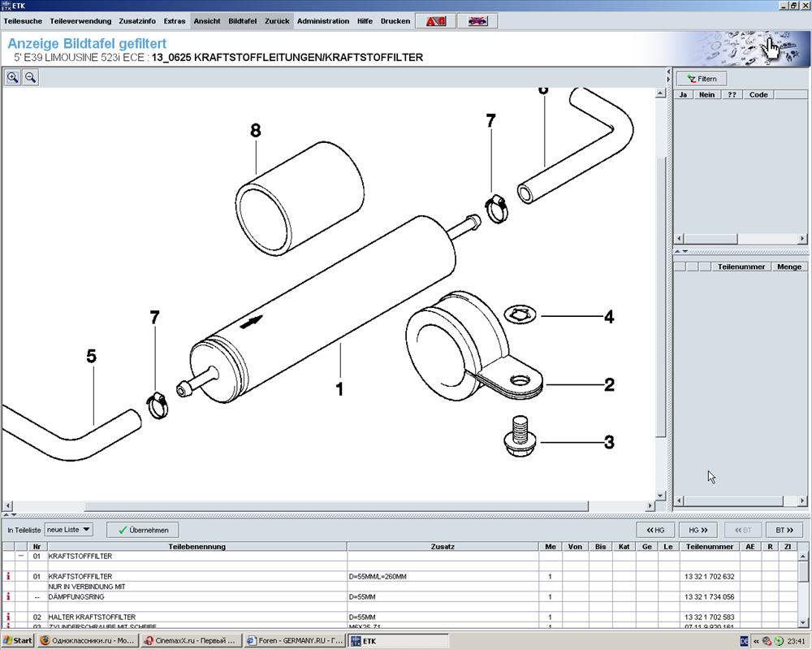Open the Bildtafel menu
The image size is (812, 650).
[242, 21]
